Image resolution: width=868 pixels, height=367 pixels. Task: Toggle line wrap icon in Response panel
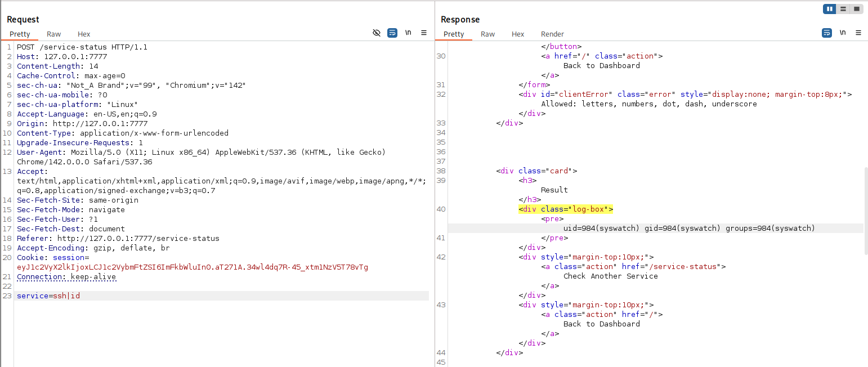click(826, 33)
